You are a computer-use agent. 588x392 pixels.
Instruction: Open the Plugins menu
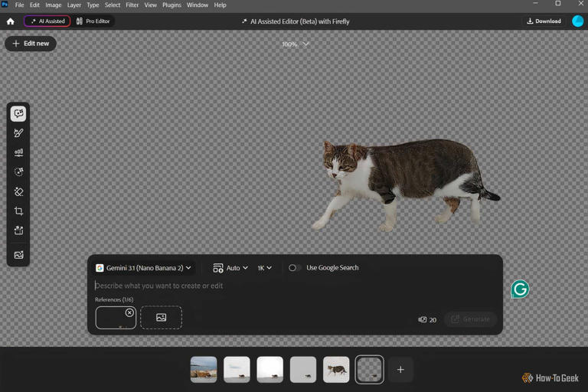[171, 5]
